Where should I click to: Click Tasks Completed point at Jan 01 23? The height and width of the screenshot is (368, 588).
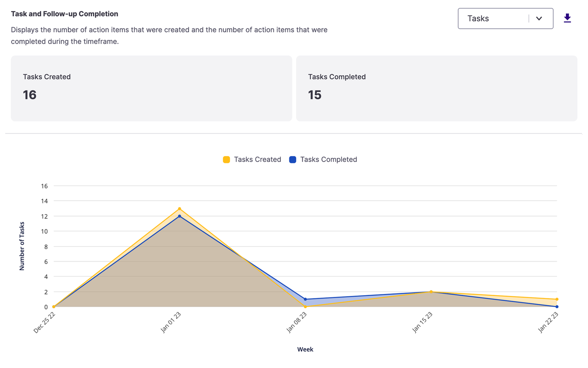point(180,216)
